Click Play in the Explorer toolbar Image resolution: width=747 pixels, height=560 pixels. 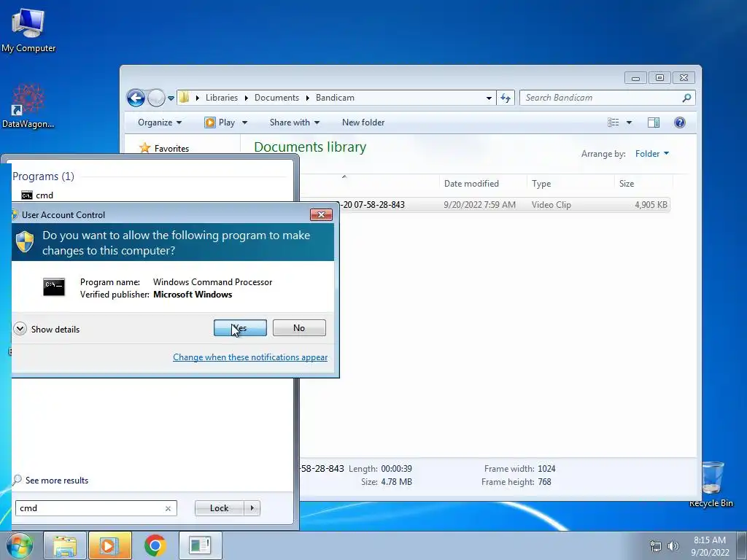pos(220,122)
